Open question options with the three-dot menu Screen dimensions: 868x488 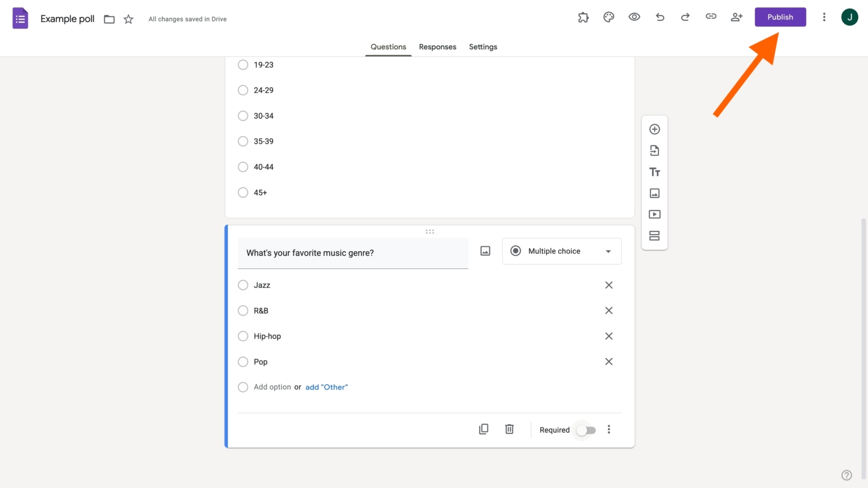point(609,429)
